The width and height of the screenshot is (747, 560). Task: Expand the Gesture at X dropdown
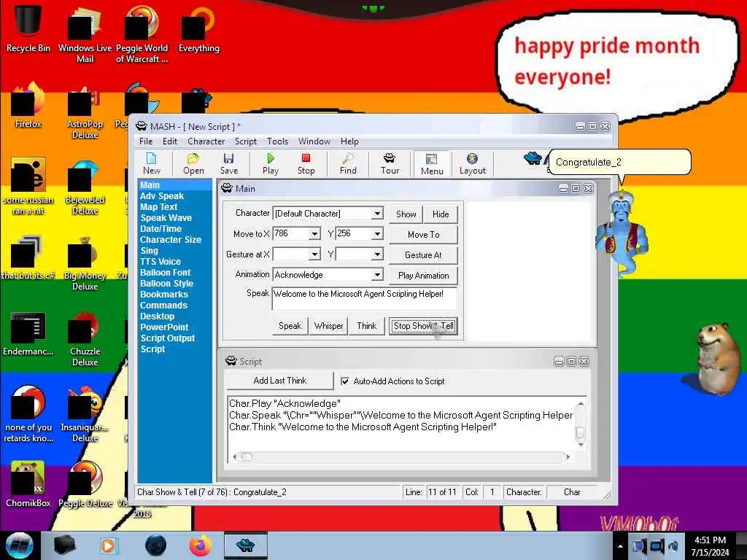(x=314, y=254)
